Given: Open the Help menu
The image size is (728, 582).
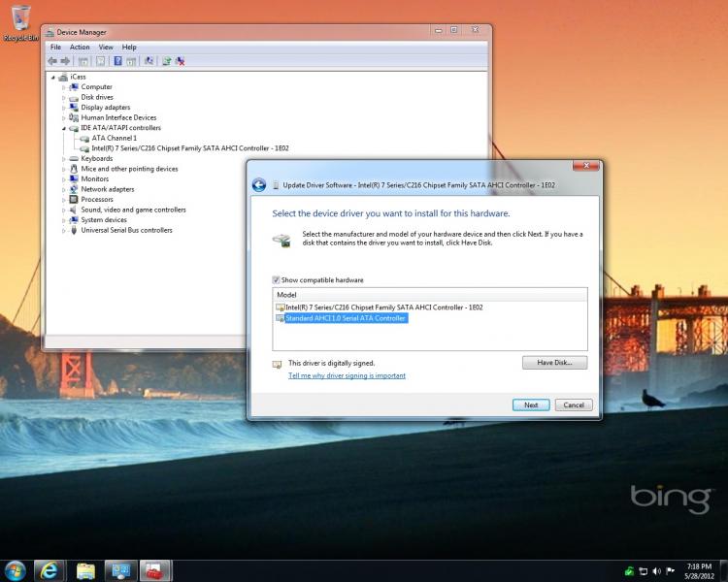Looking at the screenshot, I should [129, 48].
